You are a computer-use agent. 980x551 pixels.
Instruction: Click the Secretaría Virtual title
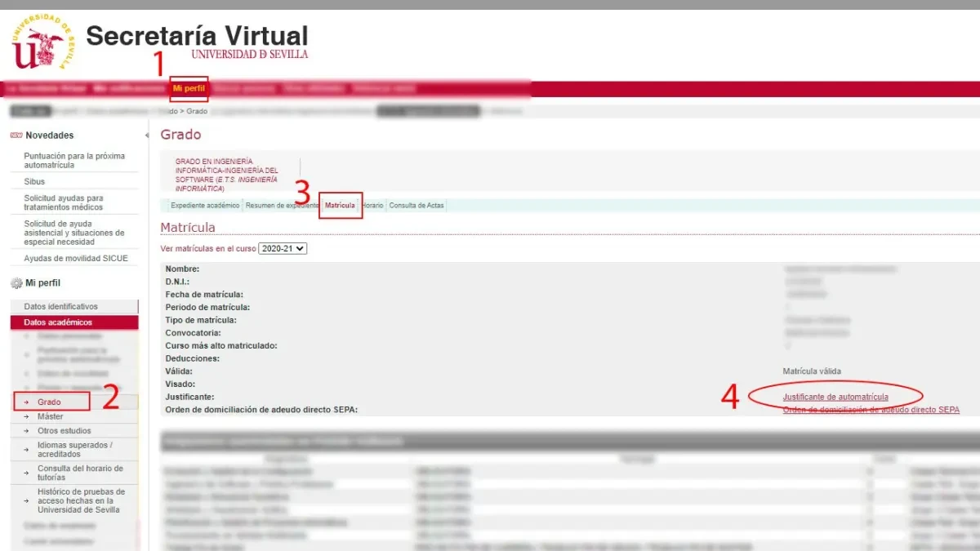click(x=197, y=36)
